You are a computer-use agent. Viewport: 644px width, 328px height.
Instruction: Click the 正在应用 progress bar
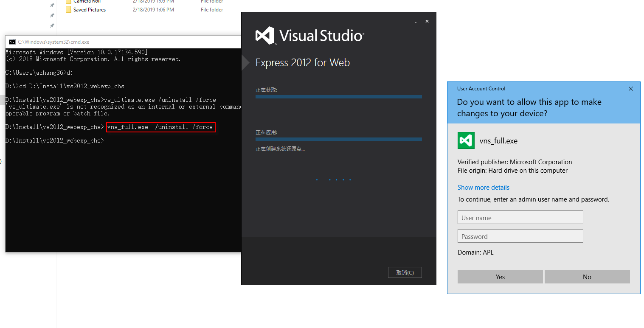(x=338, y=139)
